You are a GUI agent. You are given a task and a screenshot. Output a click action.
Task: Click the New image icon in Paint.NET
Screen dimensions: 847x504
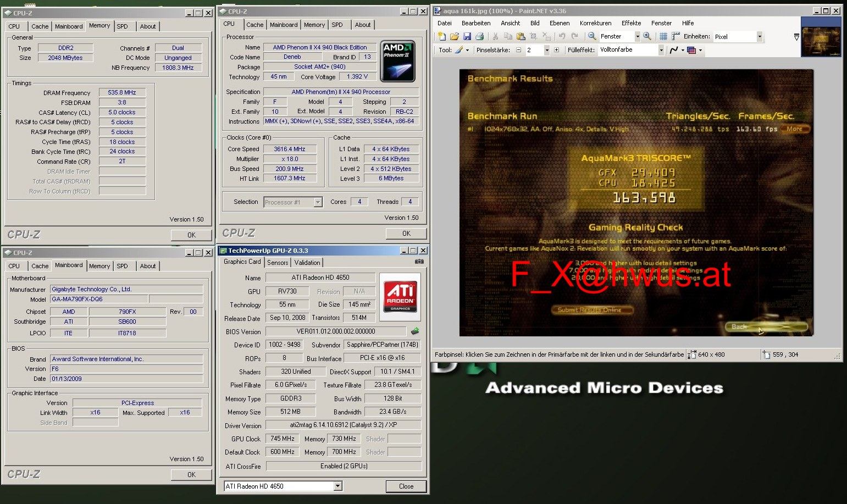coord(441,36)
